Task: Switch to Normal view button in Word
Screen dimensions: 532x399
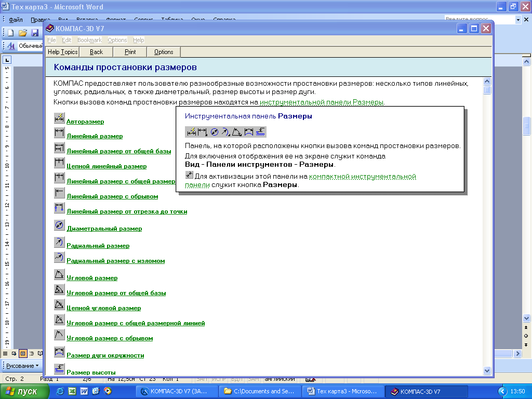Action: pos(5,353)
